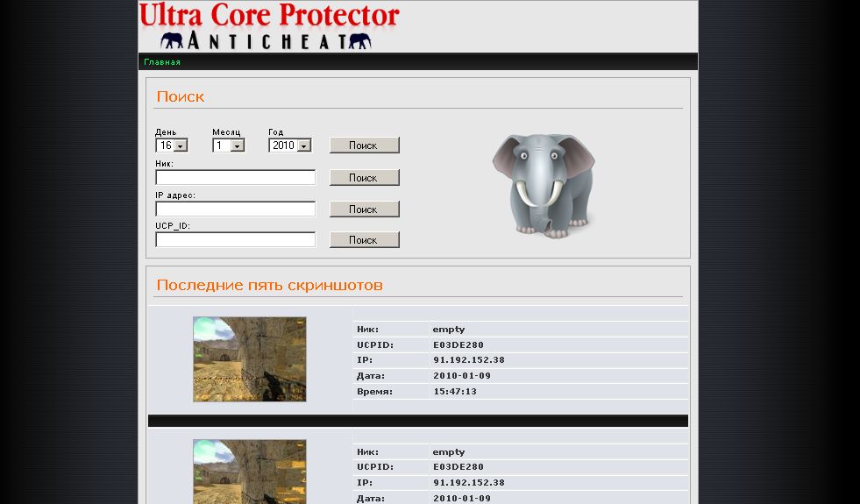Open the Главная menu item
The image size is (860, 504).
[162, 62]
